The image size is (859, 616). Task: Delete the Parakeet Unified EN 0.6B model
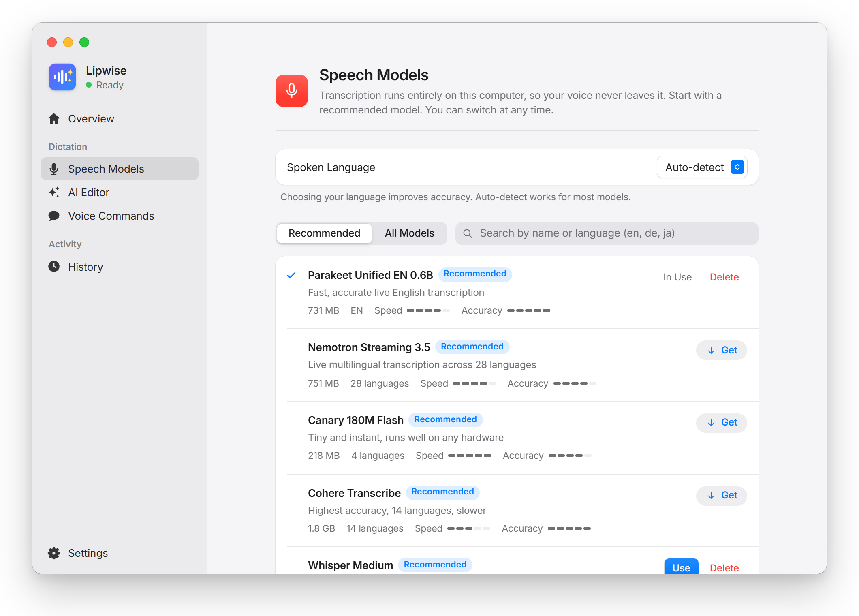[x=724, y=277]
